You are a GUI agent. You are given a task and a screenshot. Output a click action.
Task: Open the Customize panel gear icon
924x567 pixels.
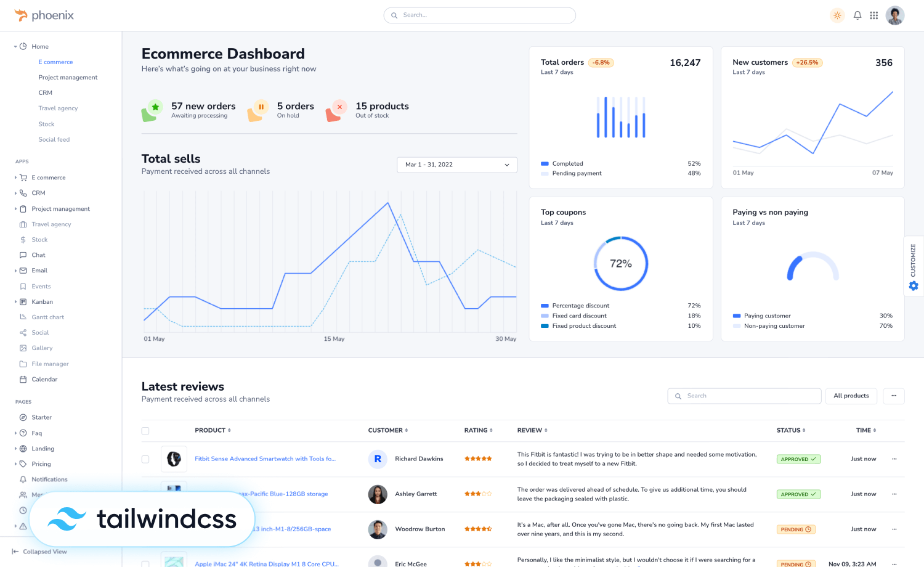click(913, 285)
